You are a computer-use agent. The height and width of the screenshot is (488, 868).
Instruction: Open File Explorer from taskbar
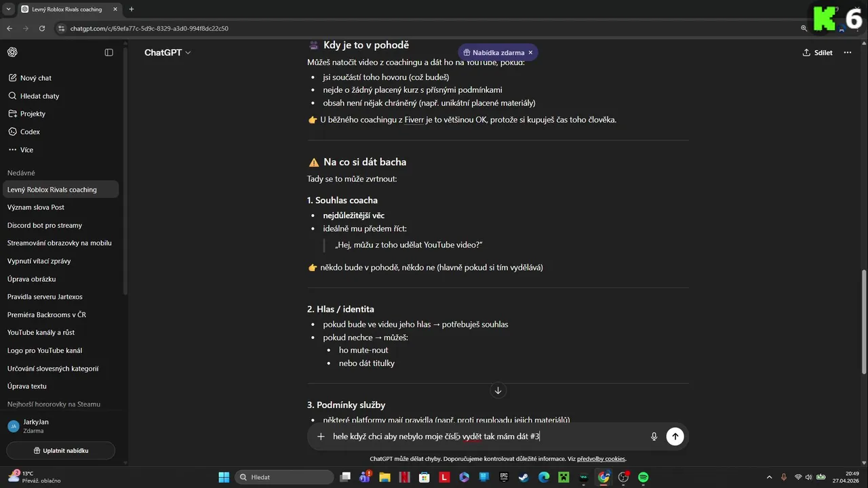[x=385, y=477]
